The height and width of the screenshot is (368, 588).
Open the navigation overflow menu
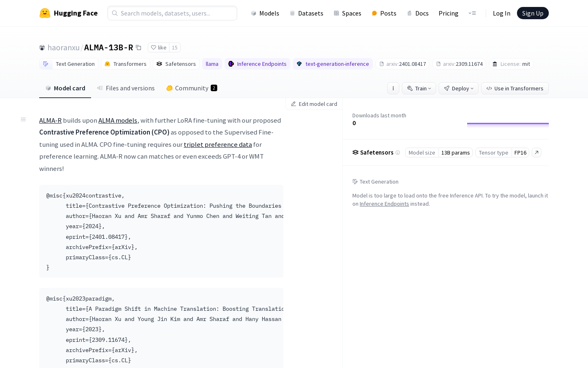point(472,13)
